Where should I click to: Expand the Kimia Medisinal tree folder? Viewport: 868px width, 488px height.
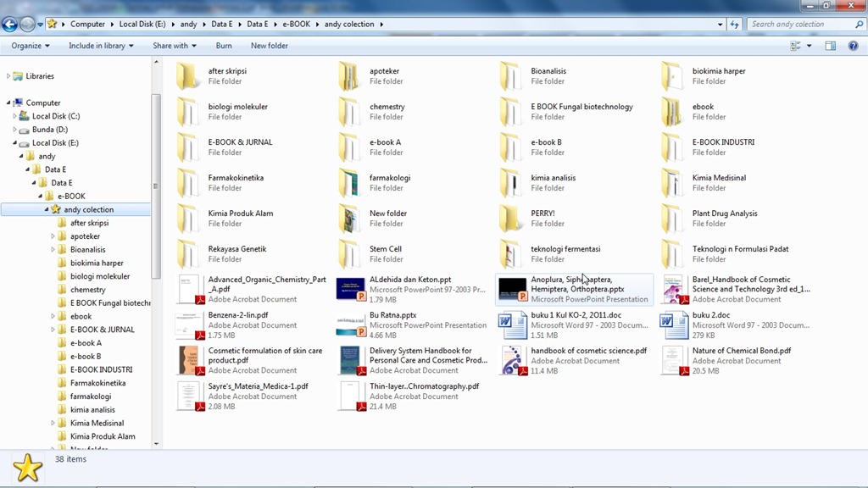pyautogui.click(x=53, y=424)
